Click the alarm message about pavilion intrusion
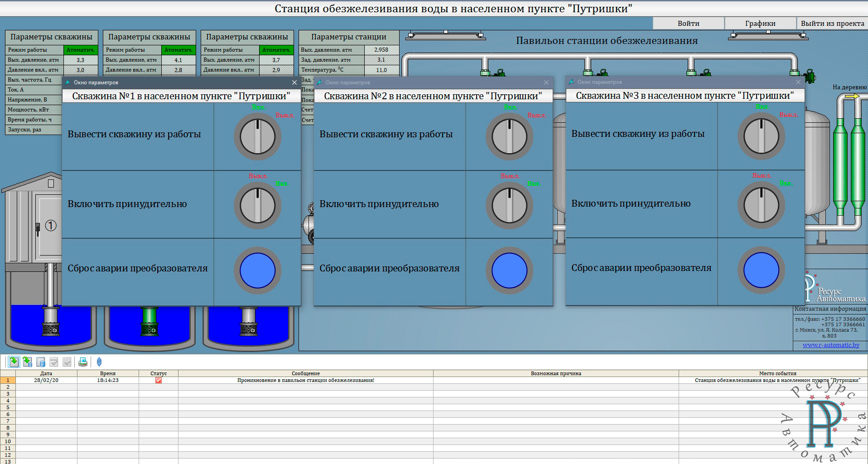Viewport: 868px width, 464px height. pos(306,380)
